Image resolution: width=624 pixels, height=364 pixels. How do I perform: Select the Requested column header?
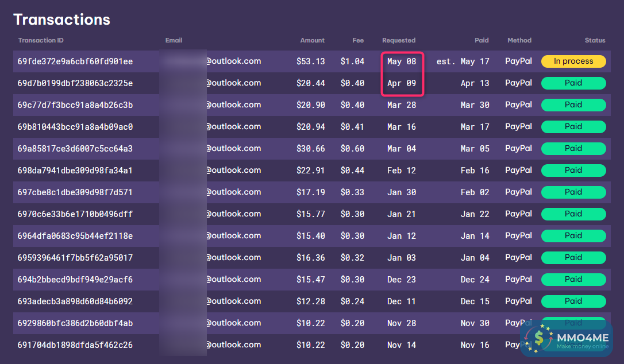[399, 40]
